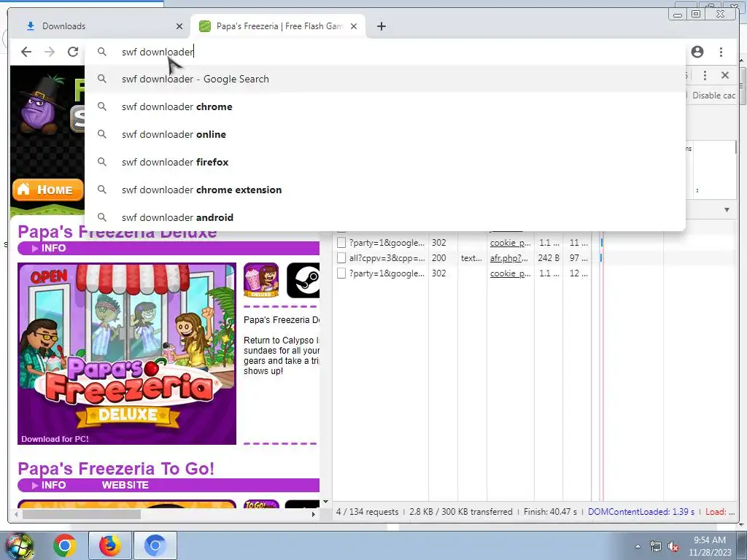Click the Freezeria Deluxe app icon
Image resolution: width=747 pixels, height=560 pixels.
click(x=261, y=280)
